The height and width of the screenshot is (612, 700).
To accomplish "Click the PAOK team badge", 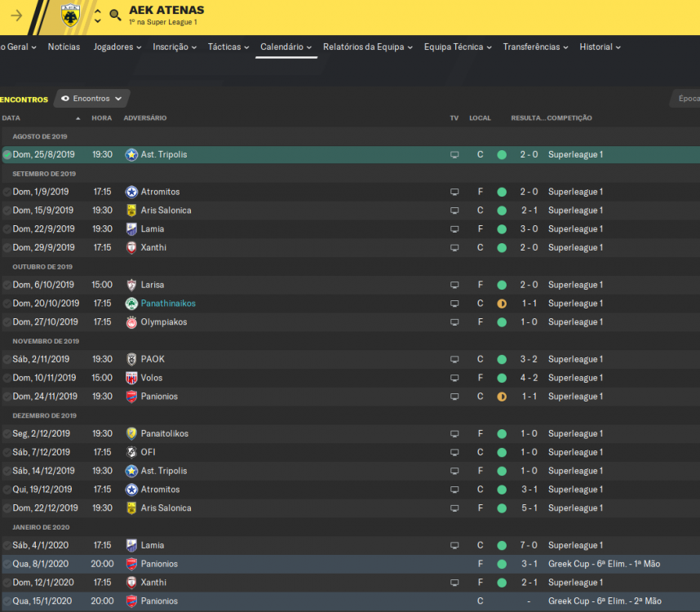I will click(131, 359).
